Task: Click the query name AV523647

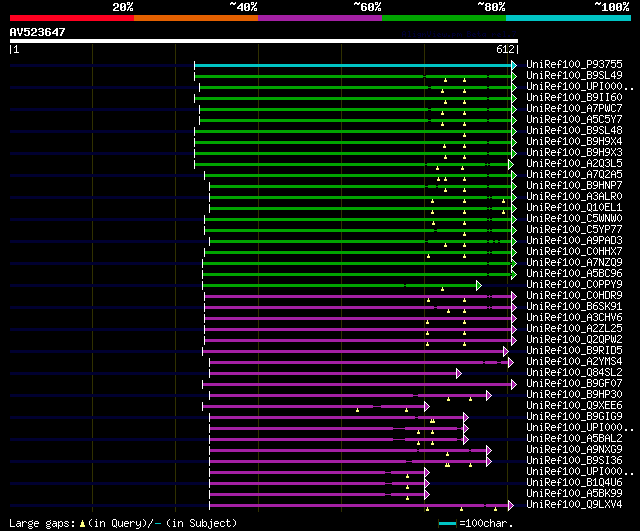Action: coord(38,32)
